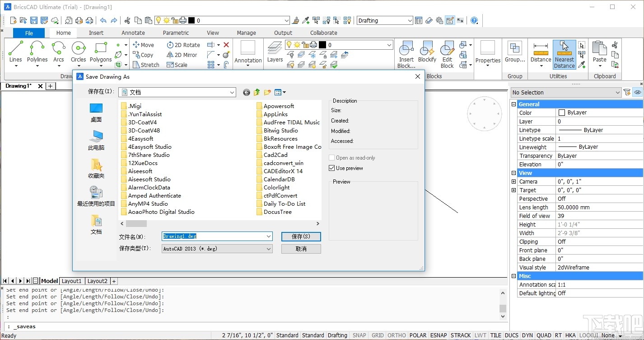Image resolution: width=644 pixels, height=340 pixels.
Task: Open the save file type dropdown
Action: pos(269,248)
